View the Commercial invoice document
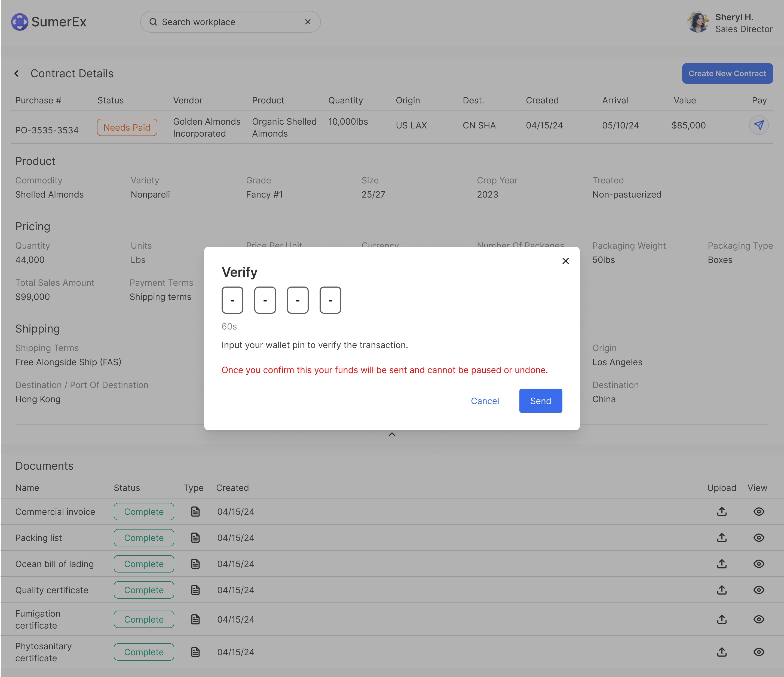 click(759, 512)
